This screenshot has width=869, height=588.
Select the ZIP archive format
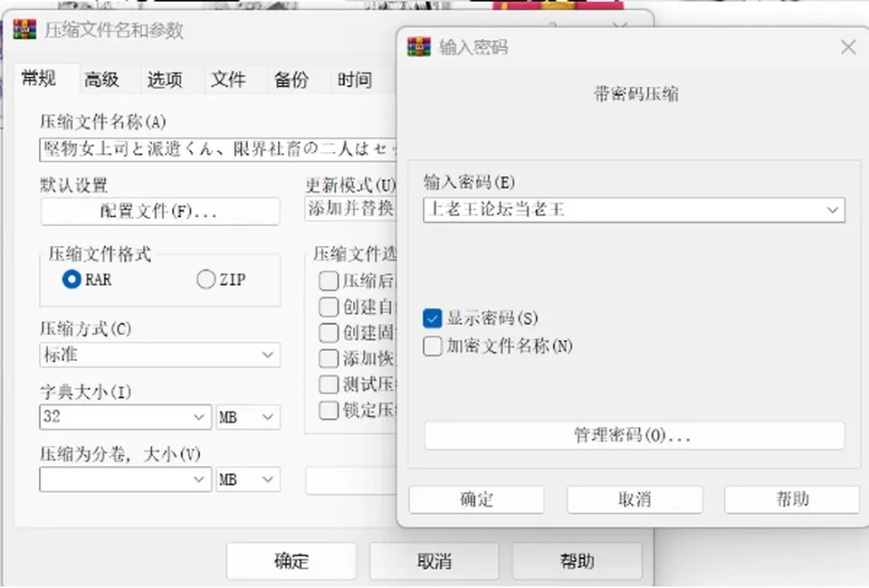pyautogui.click(x=205, y=279)
